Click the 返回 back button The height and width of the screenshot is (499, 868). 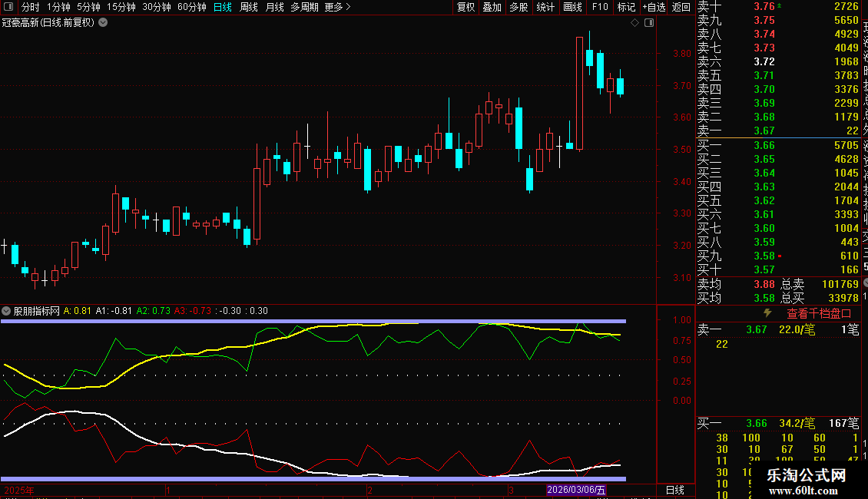[681, 7]
